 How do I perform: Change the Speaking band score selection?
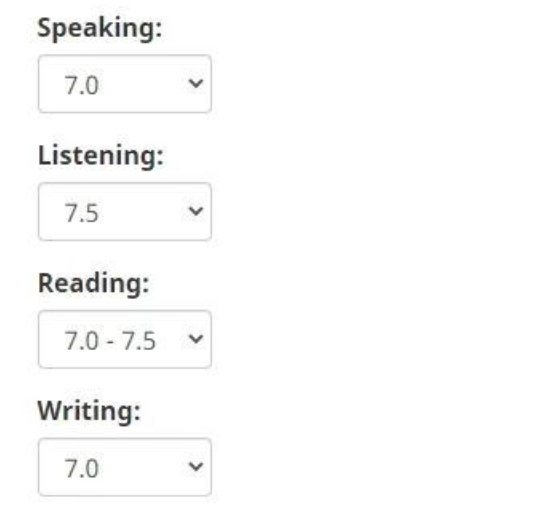pos(125,84)
